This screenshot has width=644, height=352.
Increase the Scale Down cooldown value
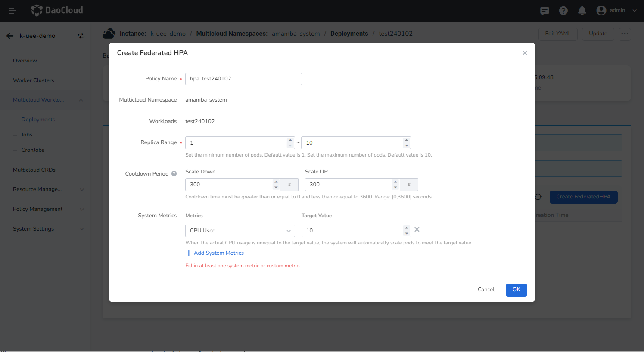click(276, 182)
